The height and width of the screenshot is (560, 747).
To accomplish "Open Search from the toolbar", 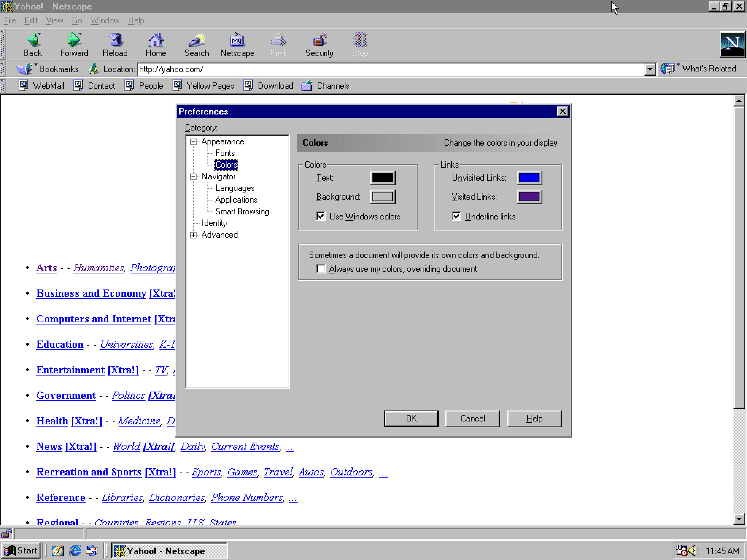I will [x=197, y=44].
